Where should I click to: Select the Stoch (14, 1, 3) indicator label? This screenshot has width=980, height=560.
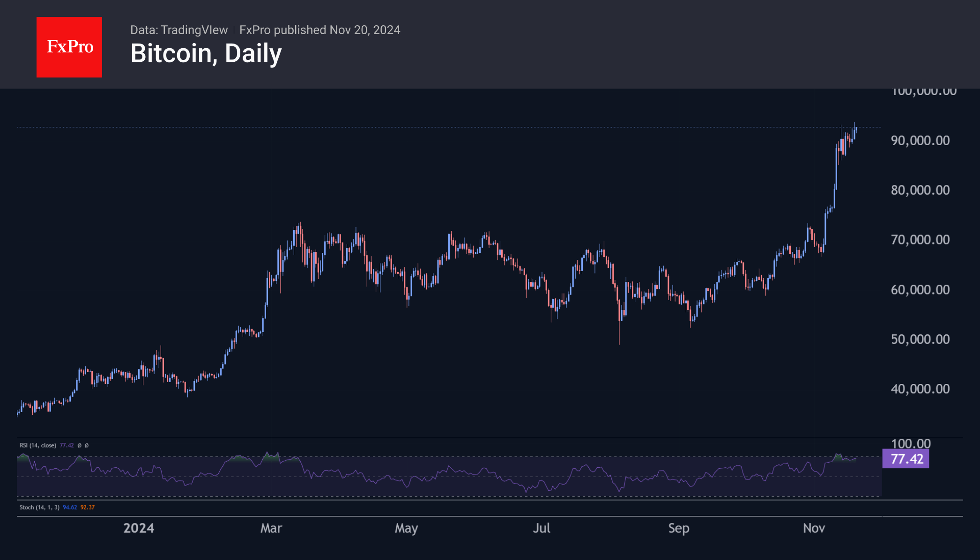tap(39, 507)
